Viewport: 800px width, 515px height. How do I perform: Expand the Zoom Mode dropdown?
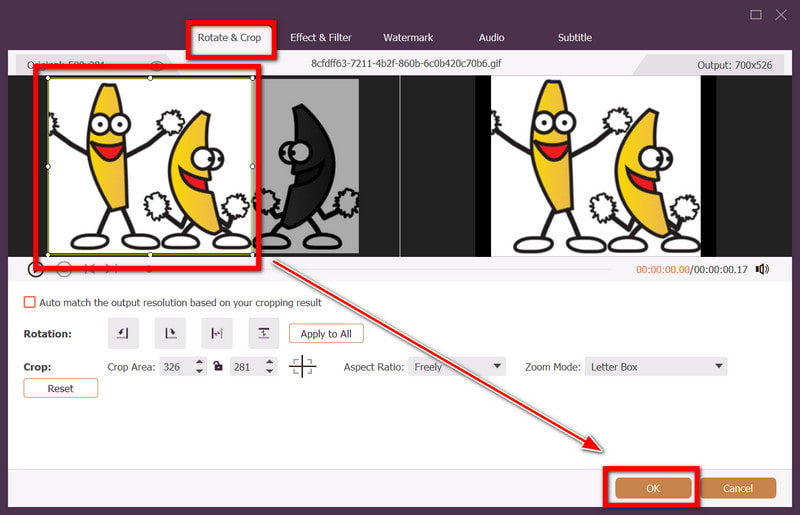click(x=655, y=367)
